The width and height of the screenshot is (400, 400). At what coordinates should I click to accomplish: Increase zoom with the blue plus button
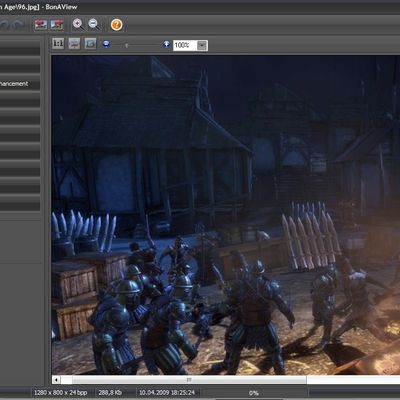(x=166, y=44)
